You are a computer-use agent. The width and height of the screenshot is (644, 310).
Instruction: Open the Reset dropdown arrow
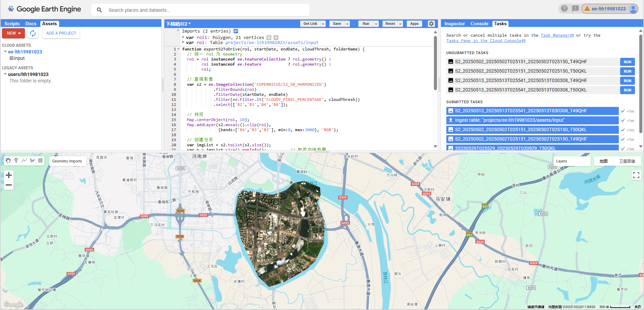[400, 24]
